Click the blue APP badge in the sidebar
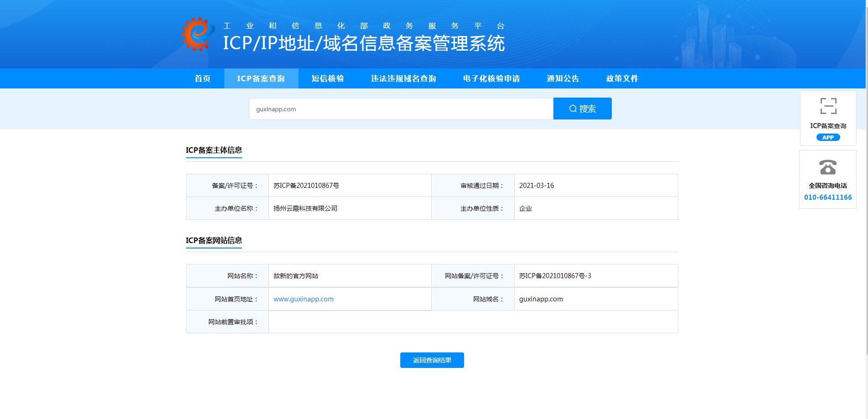The image size is (868, 419). pos(828,137)
